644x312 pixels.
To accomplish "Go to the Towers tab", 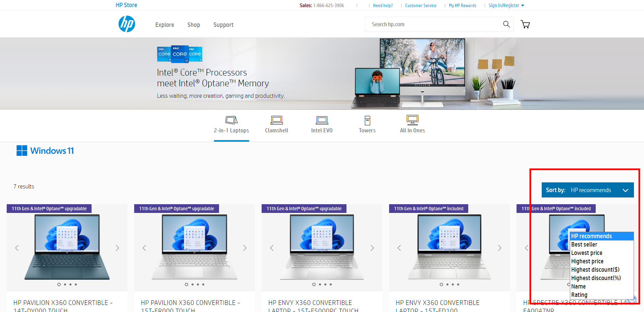I will tap(367, 125).
